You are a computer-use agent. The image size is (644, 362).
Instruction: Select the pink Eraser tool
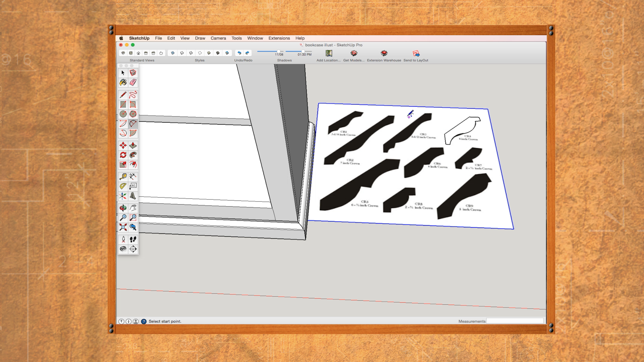click(x=133, y=82)
